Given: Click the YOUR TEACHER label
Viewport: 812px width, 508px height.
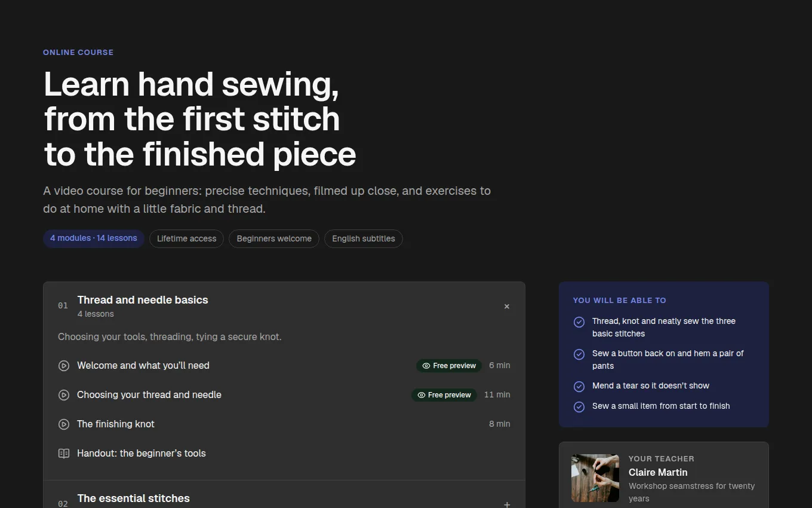Looking at the screenshot, I should click(662, 459).
